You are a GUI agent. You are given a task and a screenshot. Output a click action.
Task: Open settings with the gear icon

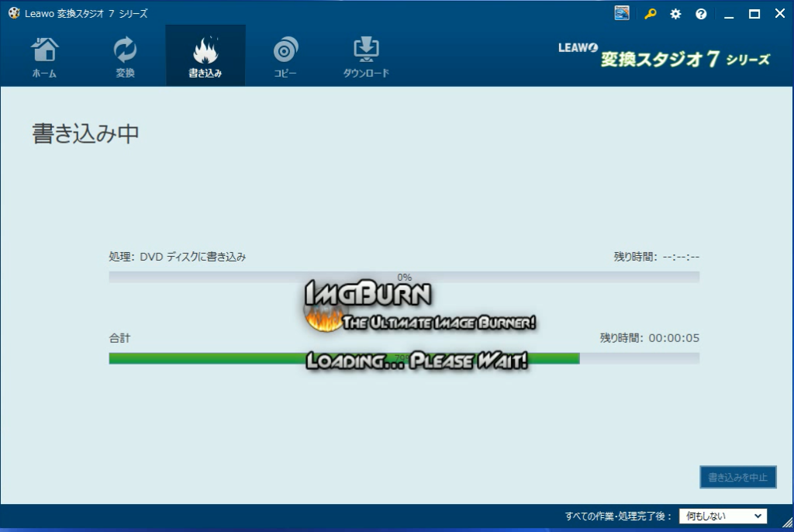675,14
